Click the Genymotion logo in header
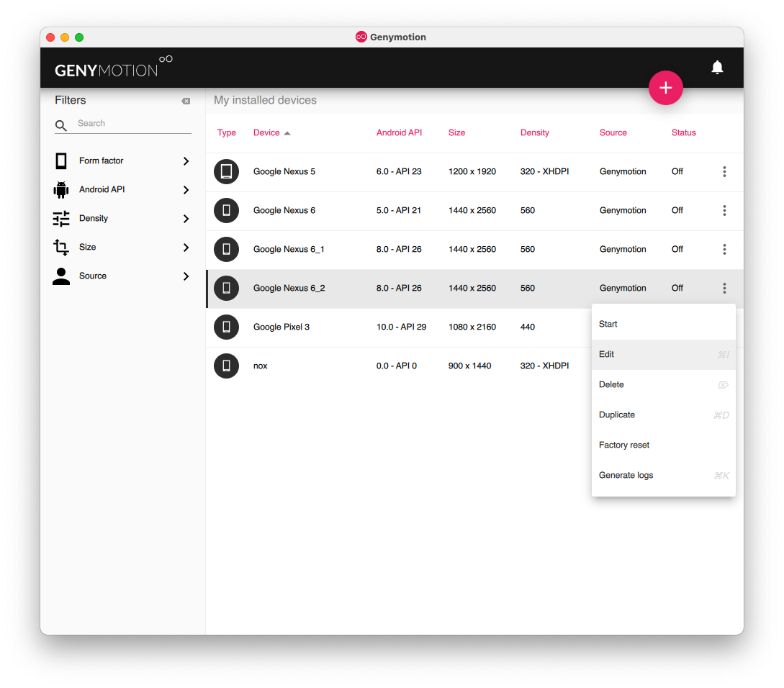 coord(114,68)
